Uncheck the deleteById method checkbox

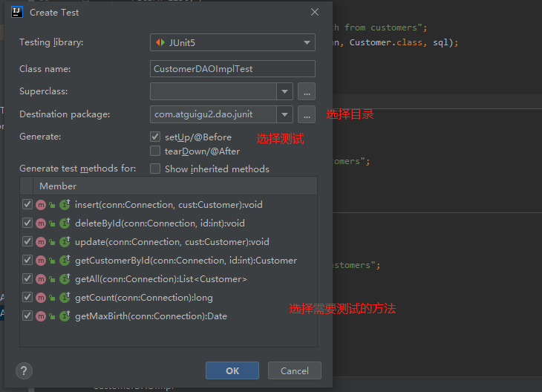27,223
